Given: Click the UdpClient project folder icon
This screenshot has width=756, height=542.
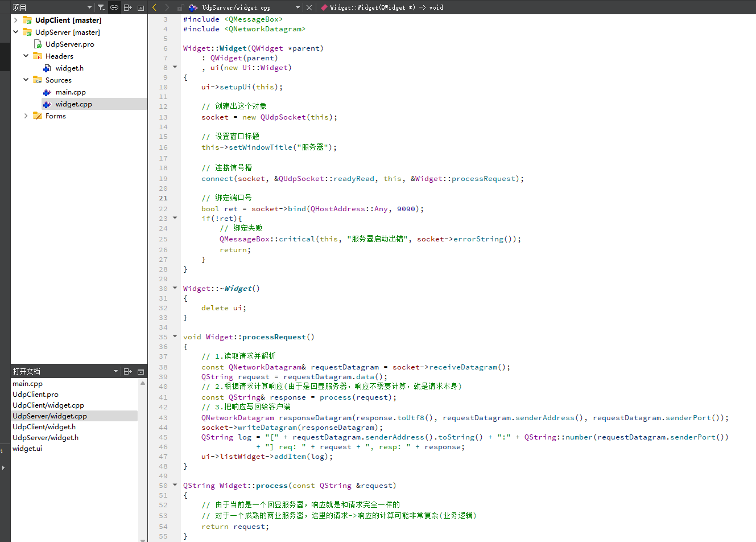Looking at the screenshot, I should point(27,20).
